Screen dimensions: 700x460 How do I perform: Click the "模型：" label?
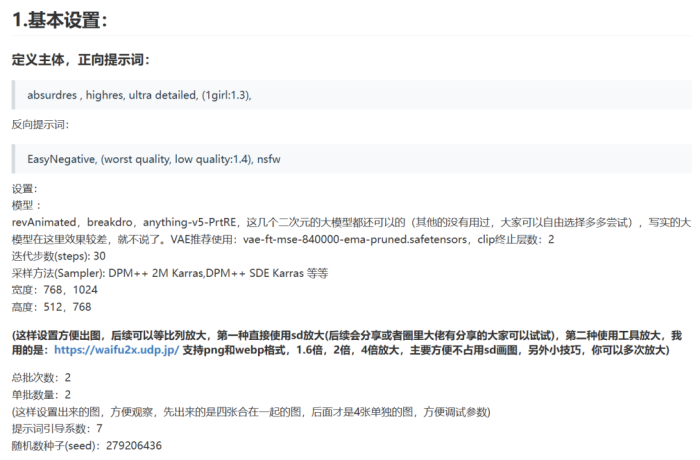pos(26,204)
